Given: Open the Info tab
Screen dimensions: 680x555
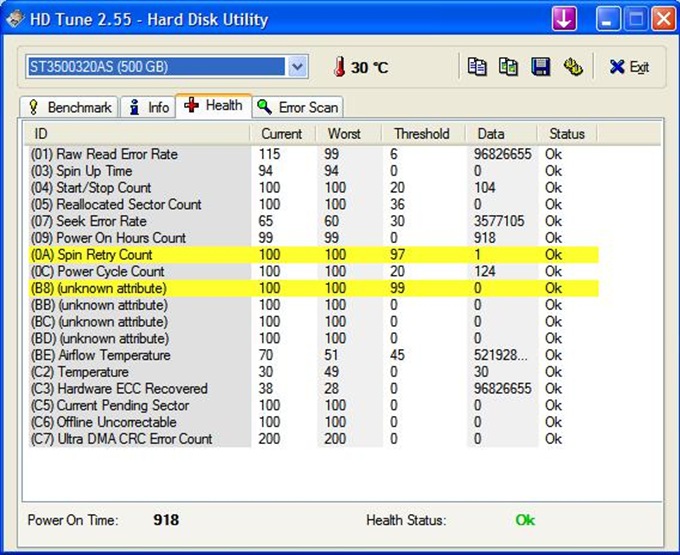Looking at the screenshot, I should pos(148,107).
